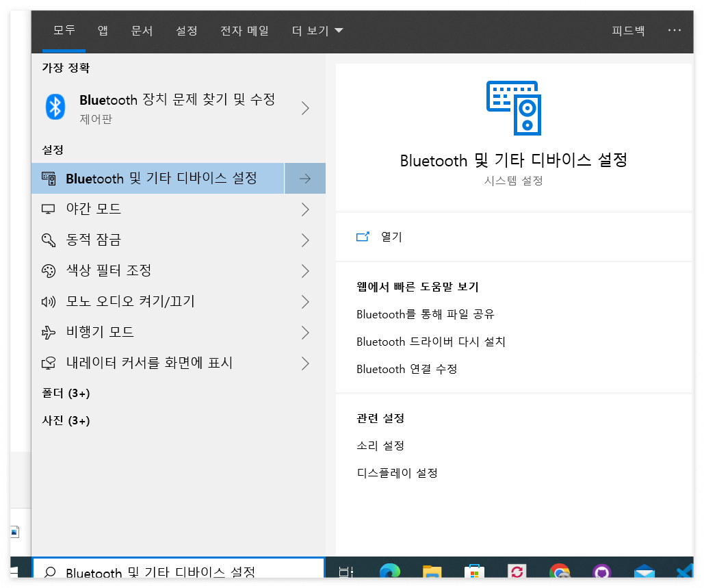Switch to the 모두 tab

pyautogui.click(x=64, y=31)
